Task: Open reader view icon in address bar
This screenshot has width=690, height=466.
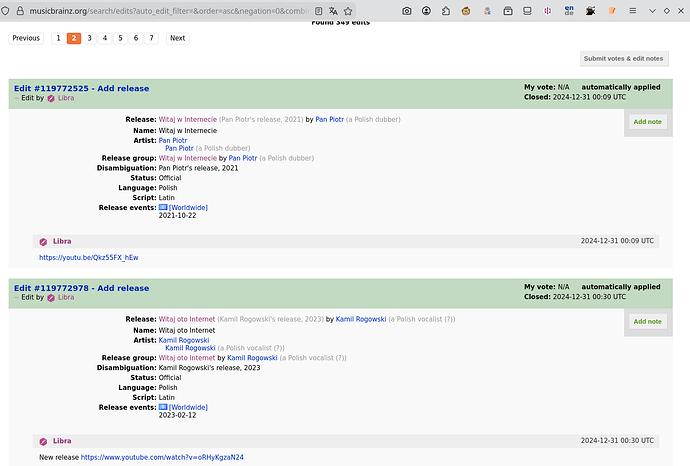Action: tap(319, 11)
